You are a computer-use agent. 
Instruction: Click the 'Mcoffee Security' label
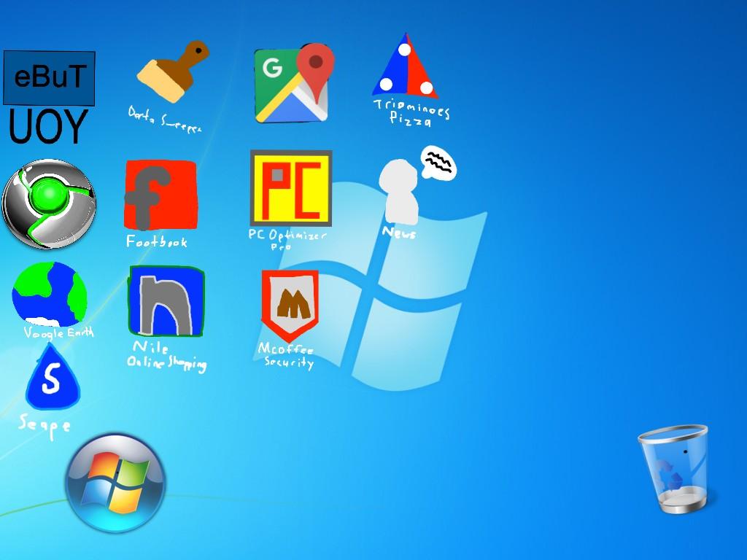click(286, 356)
